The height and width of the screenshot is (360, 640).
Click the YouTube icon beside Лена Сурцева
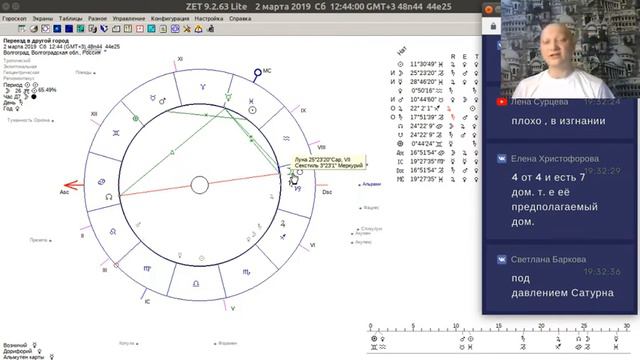(502, 102)
